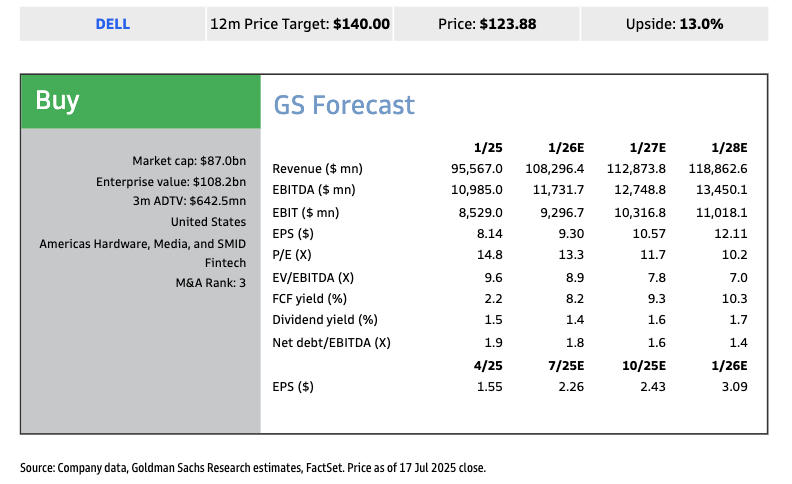Select EBIT value 10,316.8
This screenshot has height=484, width=792.
point(640,213)
